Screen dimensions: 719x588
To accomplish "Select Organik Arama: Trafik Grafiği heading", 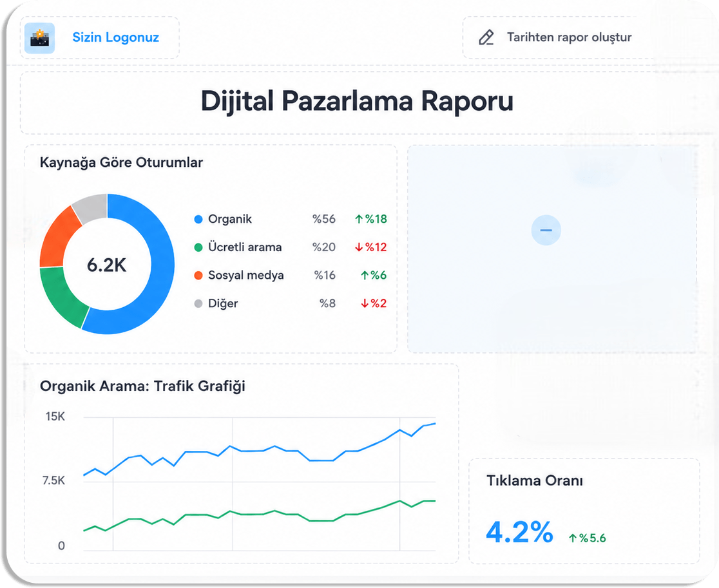I will pyautogui.click(x=142, y=386).
